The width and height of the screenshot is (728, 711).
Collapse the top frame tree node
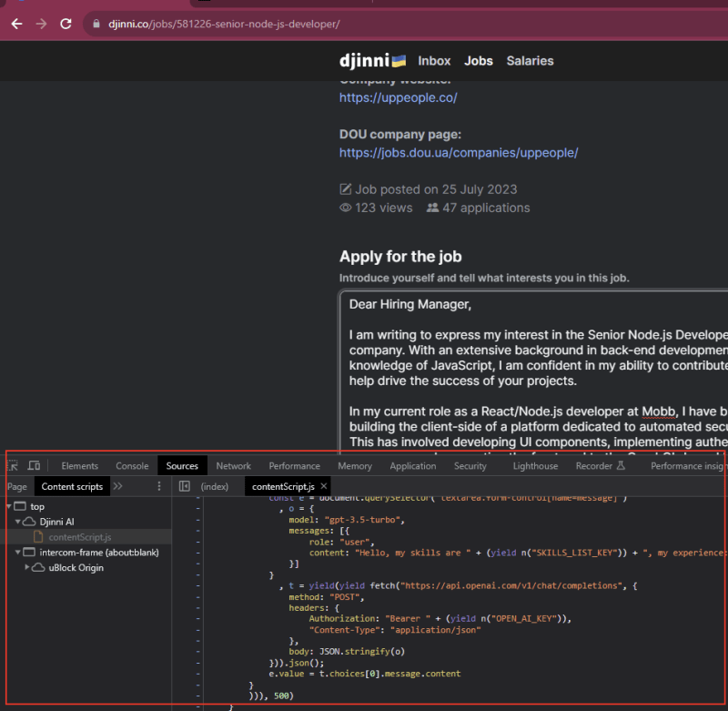pos(9,506)
